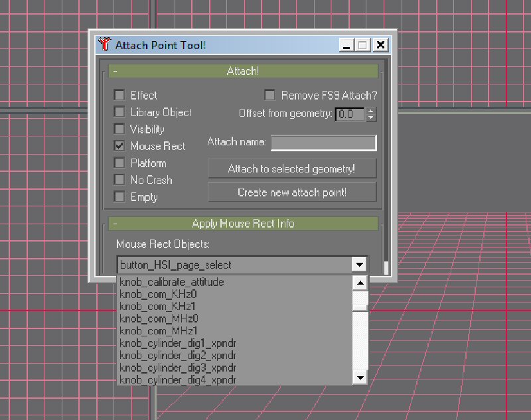Image resolution: width=531 pixels, height=420 pixels.
Task: Collapse the Apply Mouse Rect Info rollout
Action: coord(242,224)
